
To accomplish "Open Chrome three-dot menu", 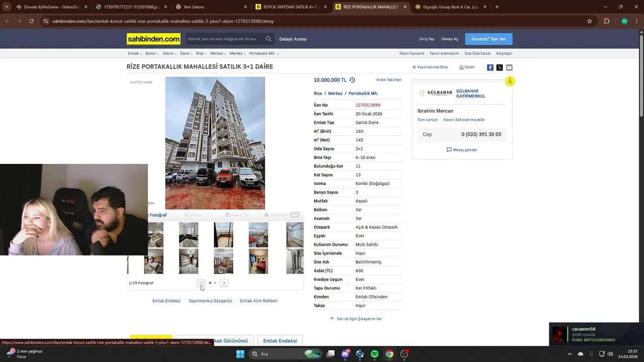I will (637, 21).
